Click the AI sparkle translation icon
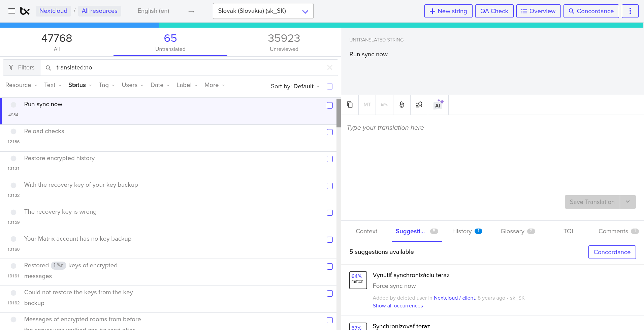This screenshot has width=644, height=330. tap(438, 105)
